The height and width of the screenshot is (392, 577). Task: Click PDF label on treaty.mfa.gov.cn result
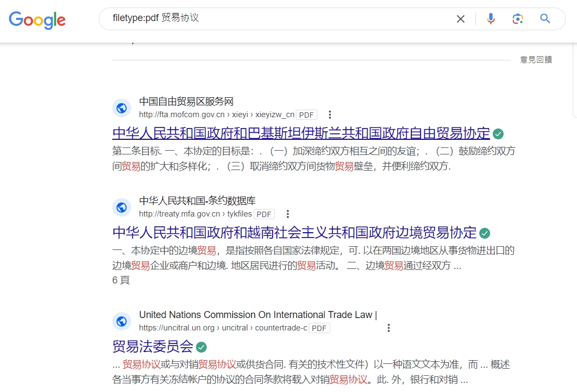(x=264, y=214)
